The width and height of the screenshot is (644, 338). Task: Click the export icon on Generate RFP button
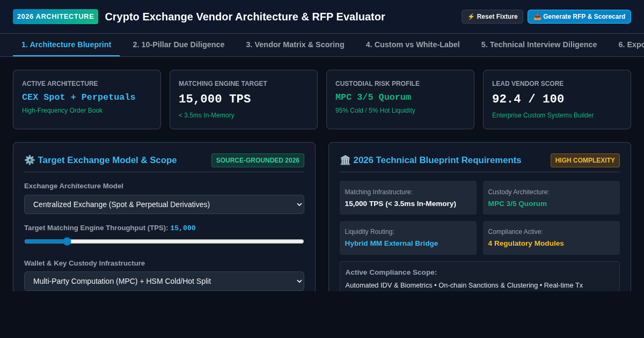tap(537, 17)
